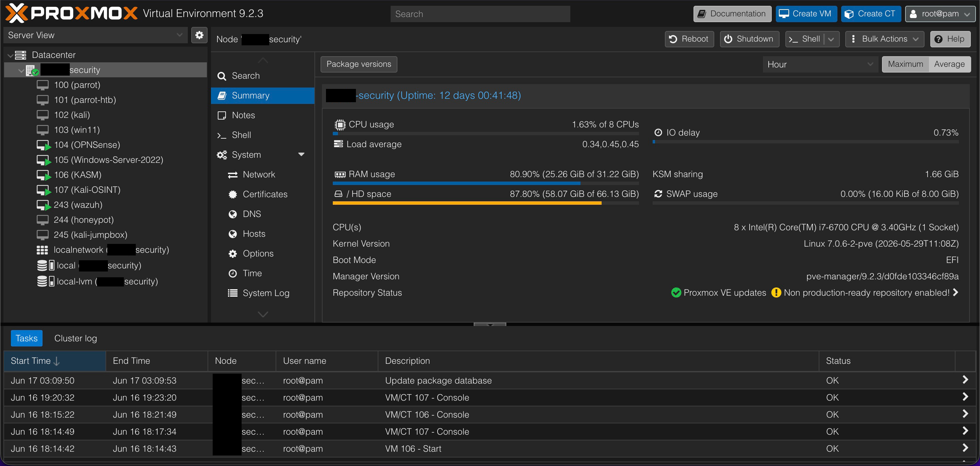Screen dimensions: 980x466
Task: Click the Shutdown button
Action: (x=749, y=39)
